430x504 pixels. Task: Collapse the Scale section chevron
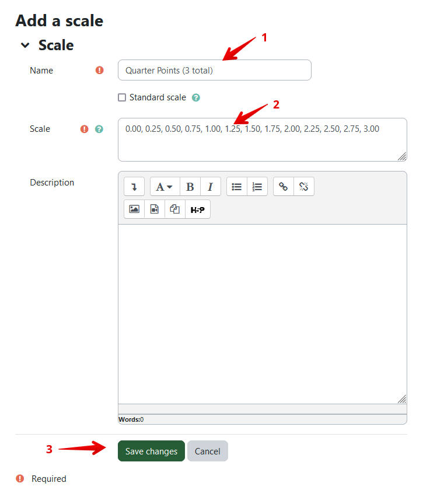point(25,45)
